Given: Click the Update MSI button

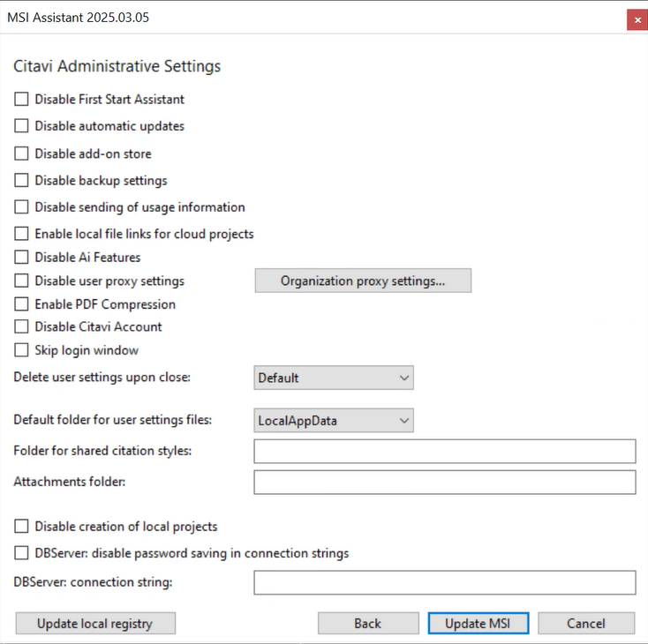Looking at the screenshot, I should [478, 624].
